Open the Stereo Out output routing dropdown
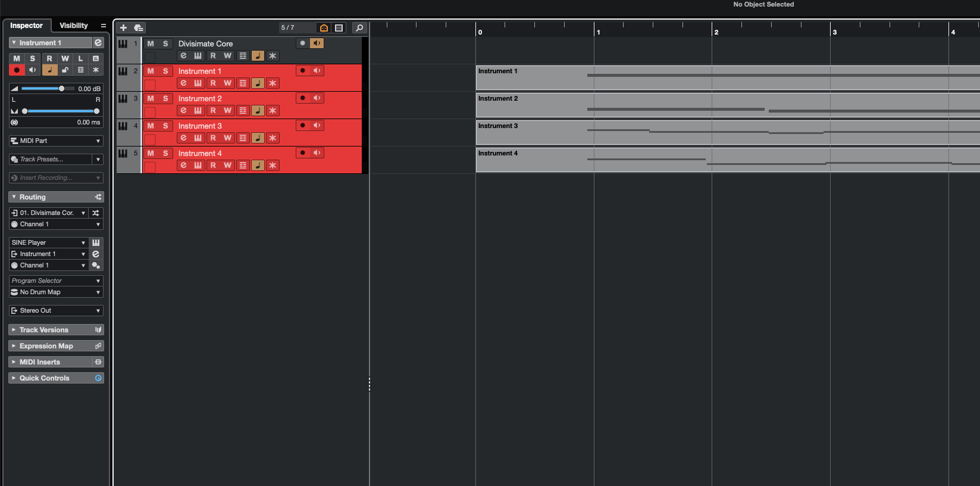Viewport: 980px width, 486px height. click(x=56, y=311)
